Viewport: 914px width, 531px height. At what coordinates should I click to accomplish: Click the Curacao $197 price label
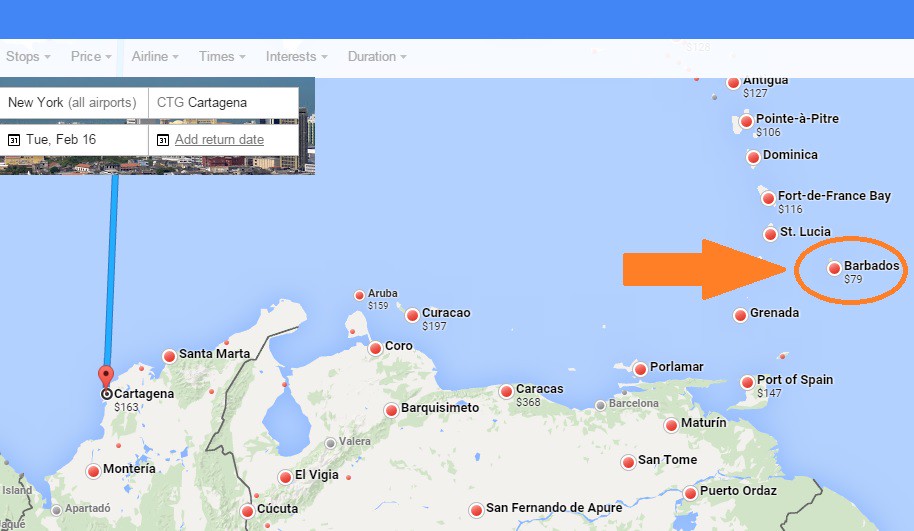434,326
